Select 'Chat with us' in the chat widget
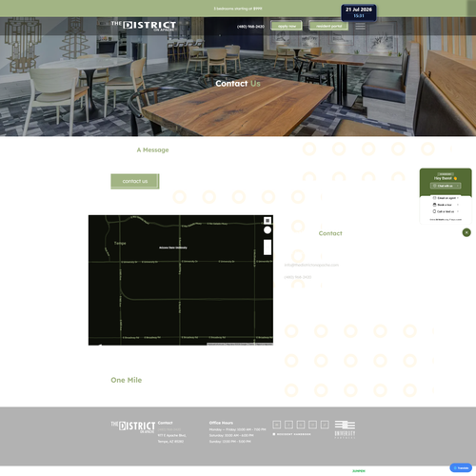Screen dimensions: 476x476 coord(446,186)
